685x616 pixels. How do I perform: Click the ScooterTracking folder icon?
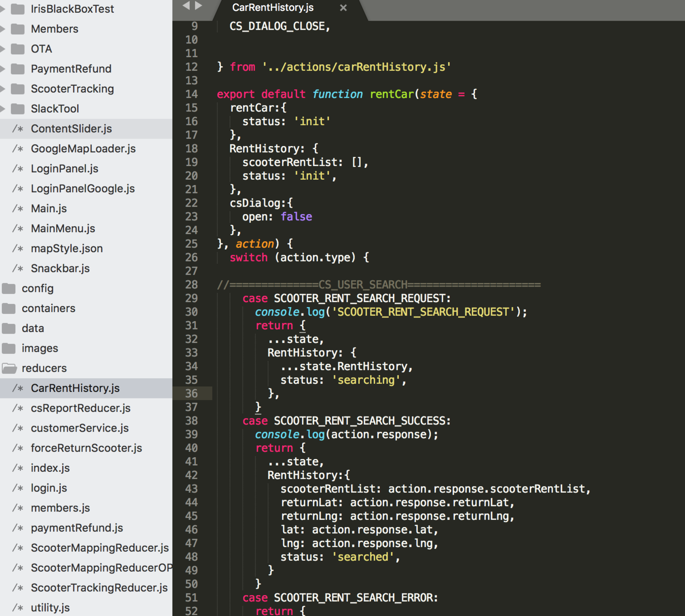(x=18, y=89)
